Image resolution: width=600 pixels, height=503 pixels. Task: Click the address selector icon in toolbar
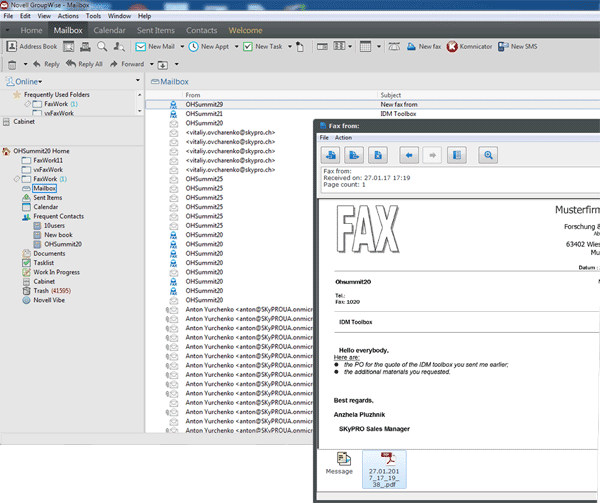tap(119, 47)
